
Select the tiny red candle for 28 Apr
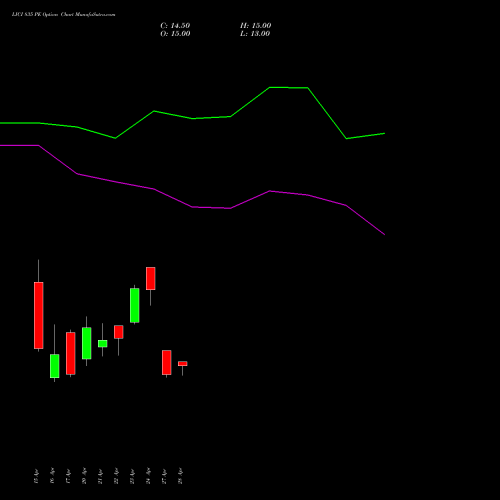183,364
